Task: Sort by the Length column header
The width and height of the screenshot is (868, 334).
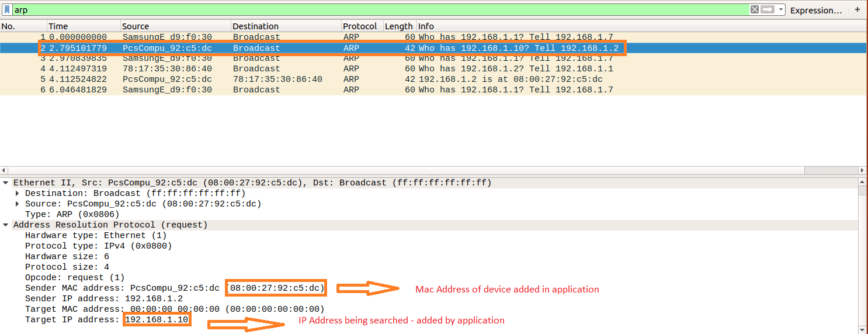Action: [400, 26]
